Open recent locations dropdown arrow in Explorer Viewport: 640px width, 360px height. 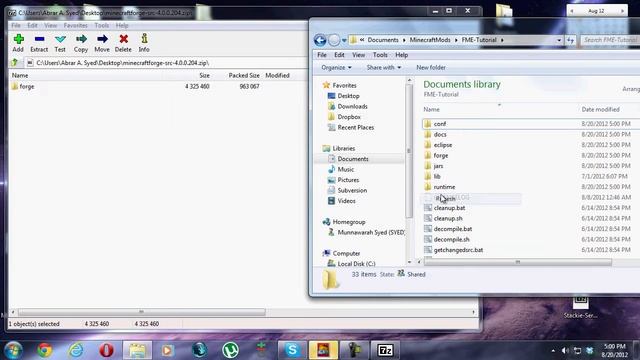[344, 40]
